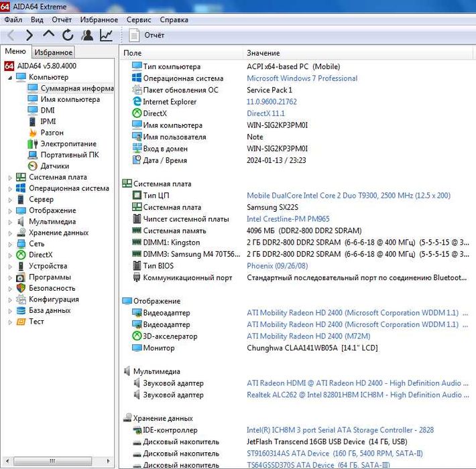This screenshot has width=476, height=469.
Task: Click the Поле column header
Action: tap(182, 53)
